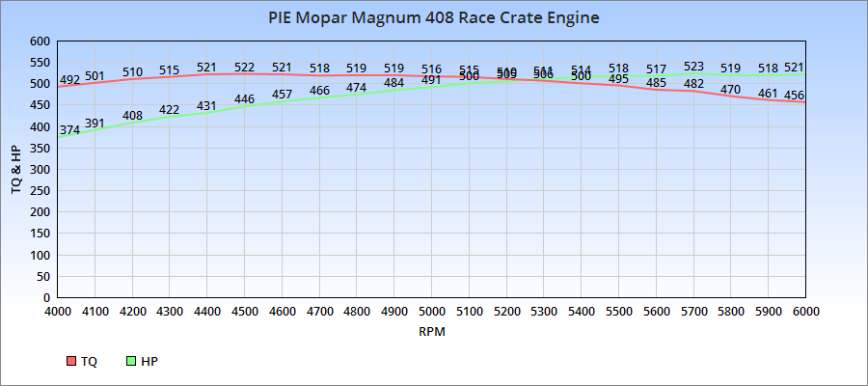Toggle the HP series legend label
The image size is (868, 386).
[x=149, y=362]
